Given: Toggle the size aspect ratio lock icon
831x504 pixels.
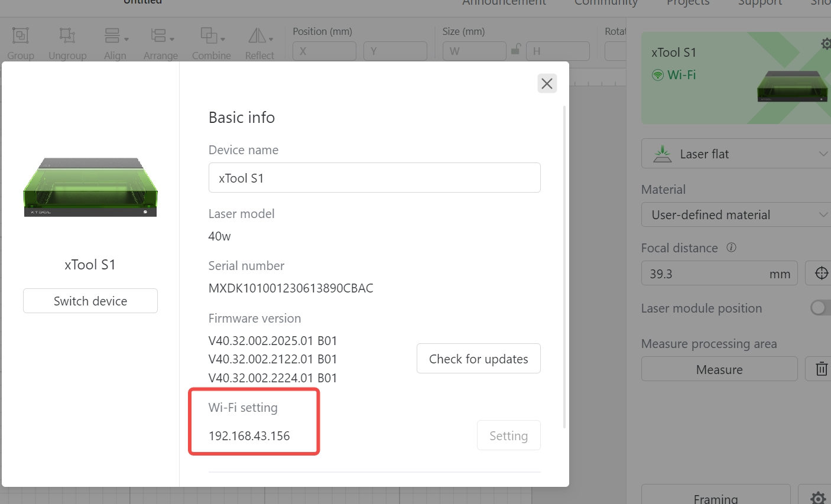Looking at the screenshot, I should pos(516,50).
